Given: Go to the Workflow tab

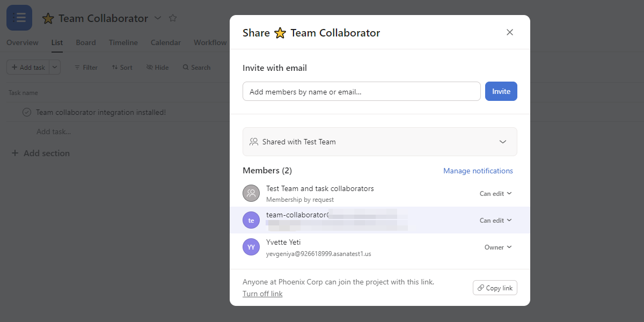Looking at the screenshot, I should click(x=210, y=42).
